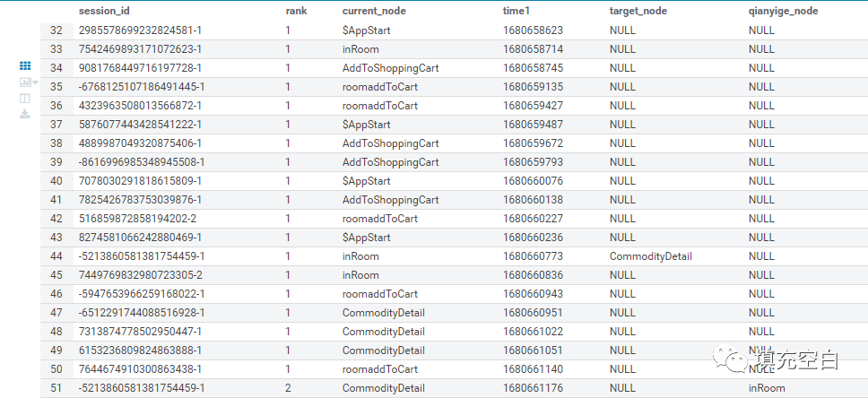Select session_id 7449769832980723305-2
Viewport: 868px width, 398px height.
coord(140,275)
